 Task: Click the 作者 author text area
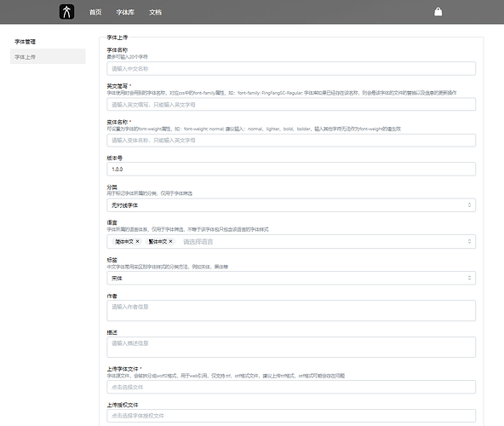point(291,310)
